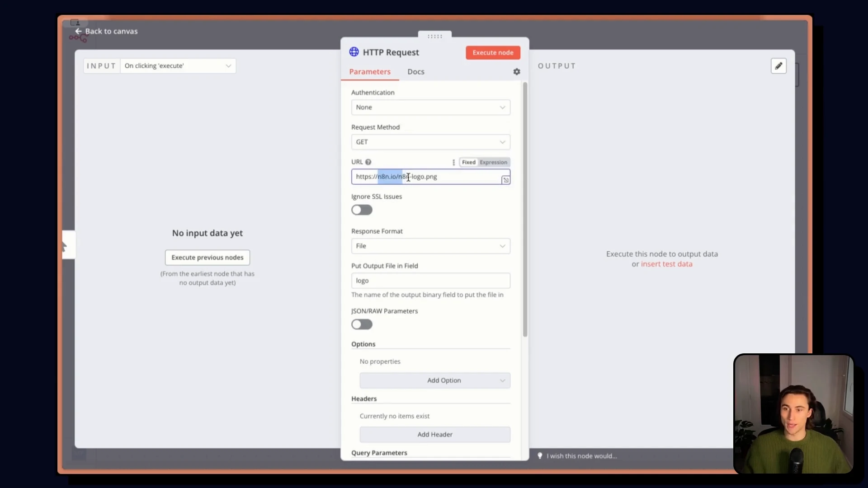This screenshot has height=488, width=868.
Task: Select Fixed mode for URL
Action: point(469,162)
